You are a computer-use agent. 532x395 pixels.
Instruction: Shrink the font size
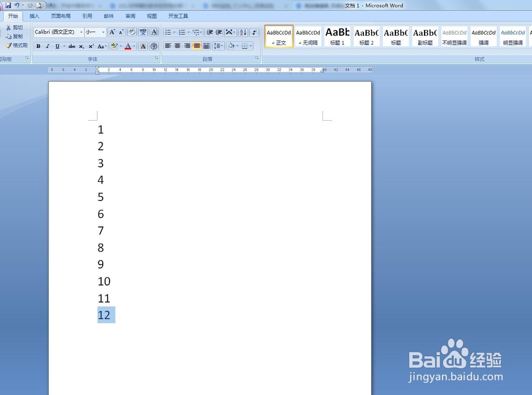point(121,32)
